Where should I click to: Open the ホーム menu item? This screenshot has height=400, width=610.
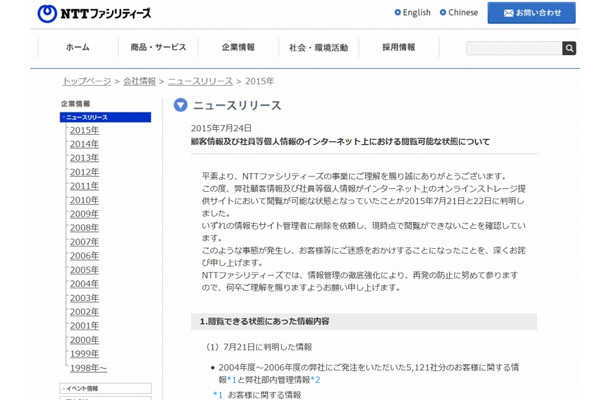click(78, 47)
